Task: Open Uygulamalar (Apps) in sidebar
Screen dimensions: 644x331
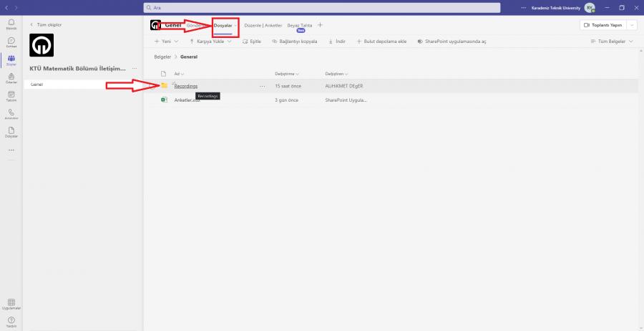Action: (x=11, y=304)
